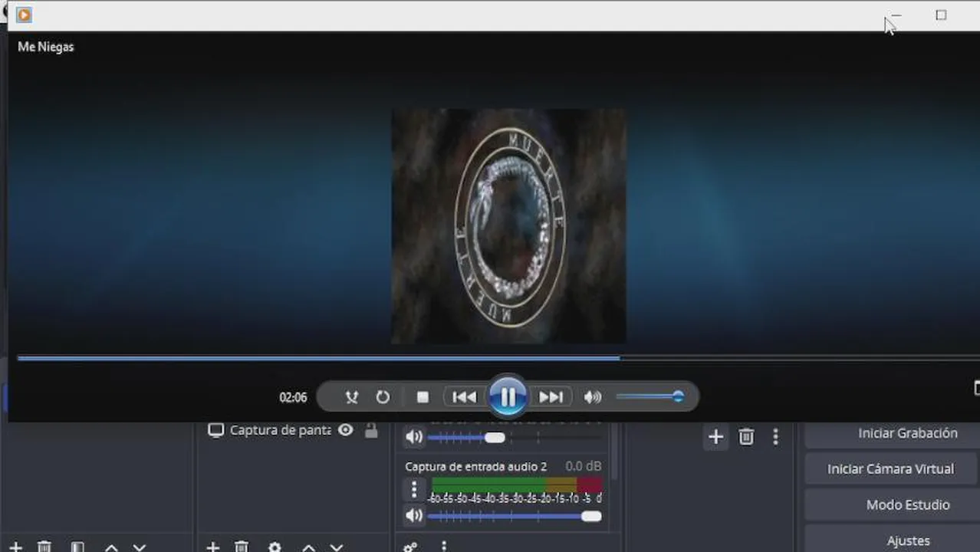The image size is (980, 552).
Task: Click the Media Player volume slider
Action: (x=649, y=396)
